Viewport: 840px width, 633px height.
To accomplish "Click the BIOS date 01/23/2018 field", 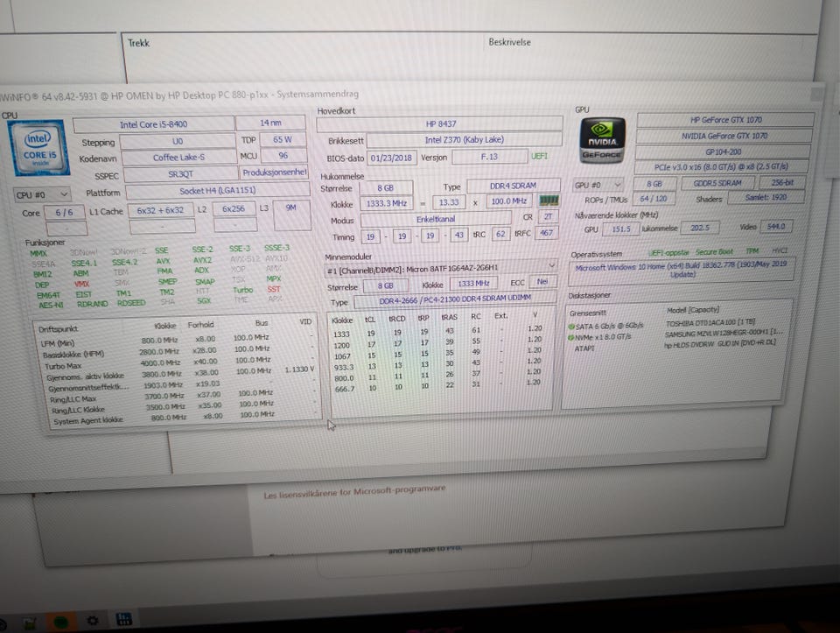I will [x=393, y=158].
